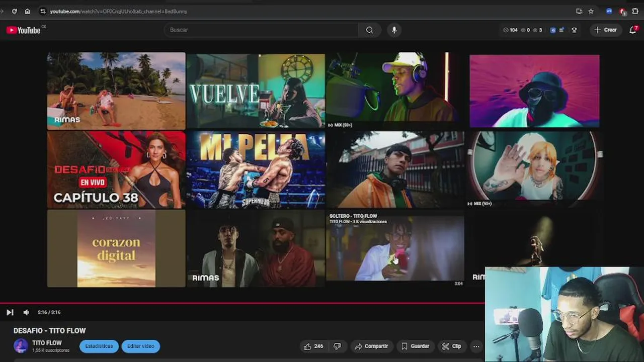644x362 pixels.
Task: Focus the Buscar search field
Action: 262,30
